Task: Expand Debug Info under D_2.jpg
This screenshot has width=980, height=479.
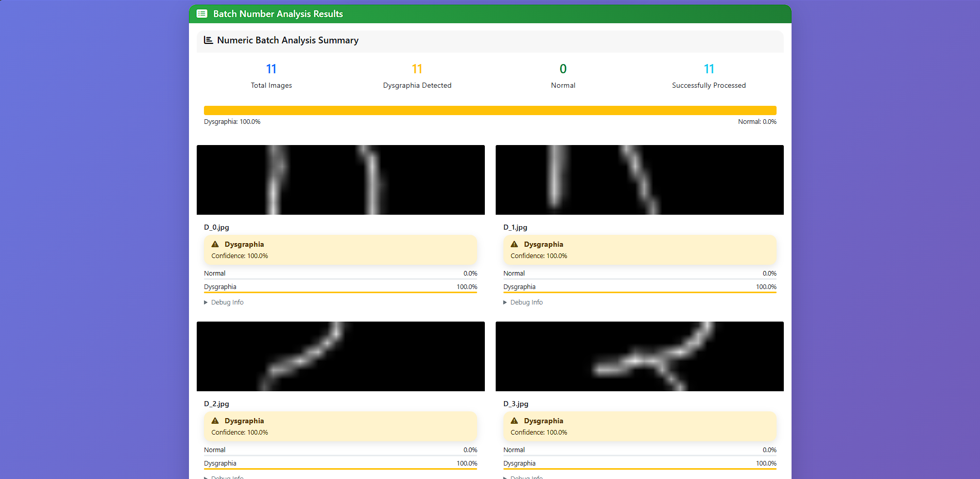Action: [224, 477]
